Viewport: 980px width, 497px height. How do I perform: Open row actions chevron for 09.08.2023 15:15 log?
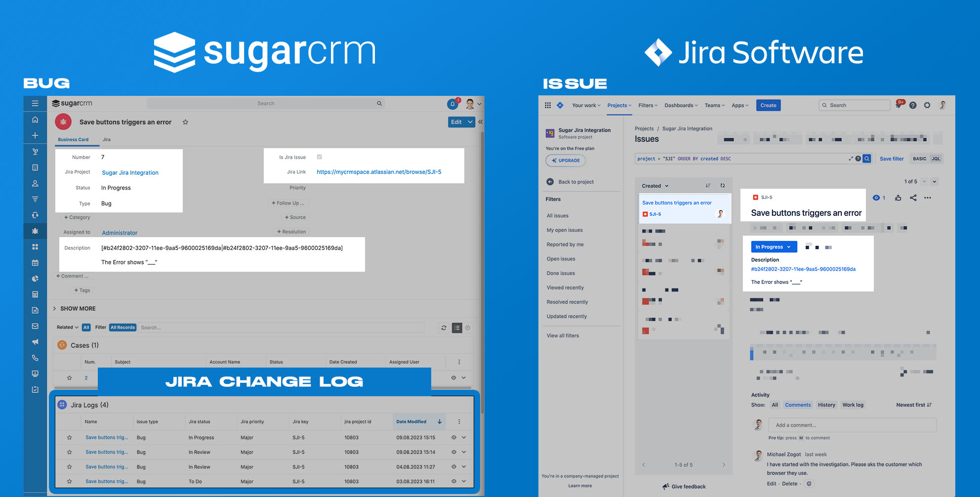pos(464,437)
